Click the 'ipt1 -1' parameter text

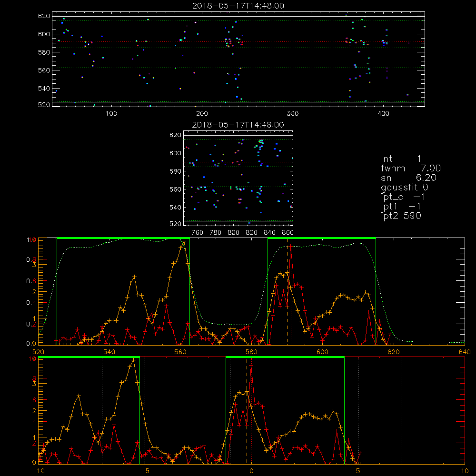click(401, 207)
